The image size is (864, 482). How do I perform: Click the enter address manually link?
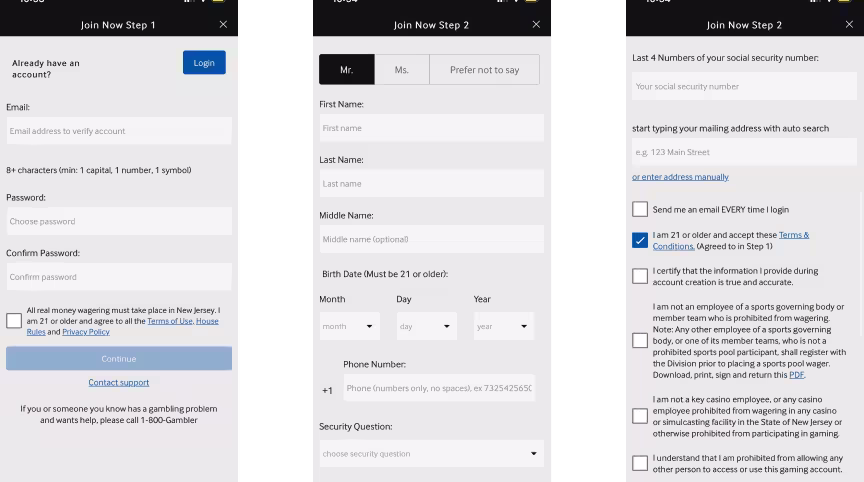[x=680, y=177]
